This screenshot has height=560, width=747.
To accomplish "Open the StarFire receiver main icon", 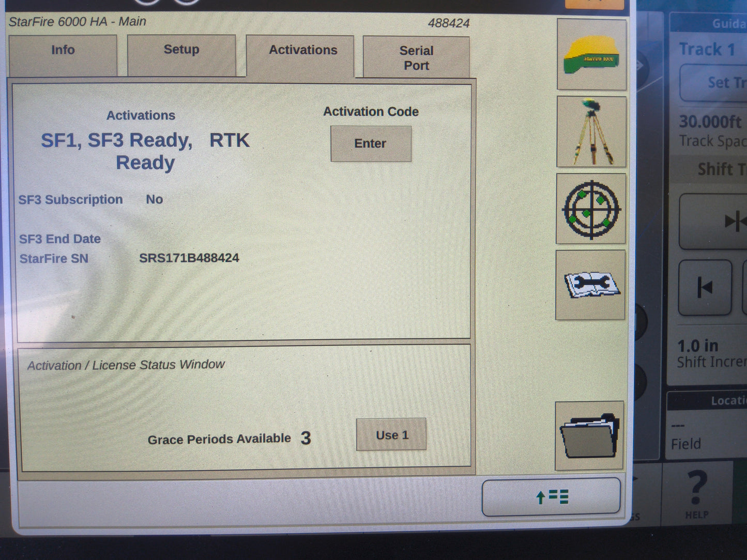I will (x=592, y=55).
